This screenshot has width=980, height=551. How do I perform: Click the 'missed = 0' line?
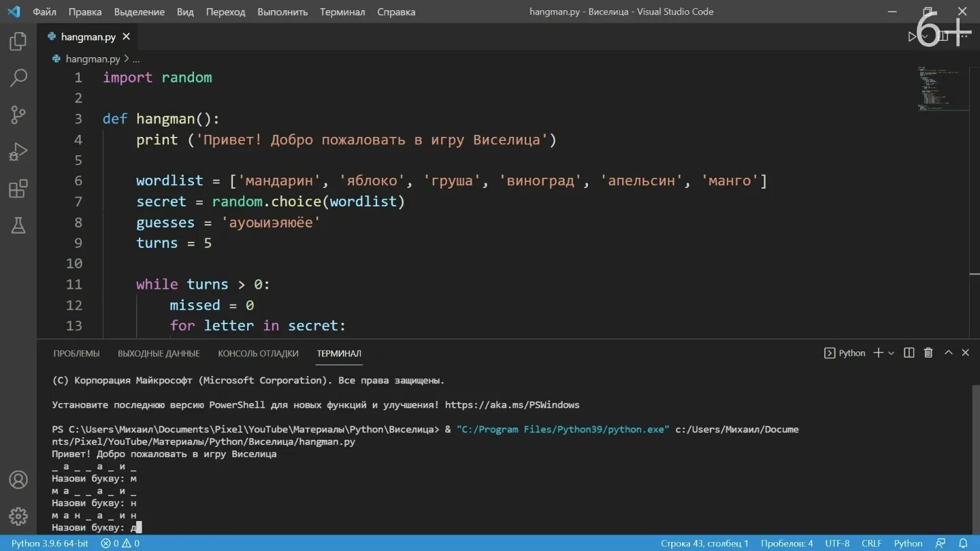point(212,305)
